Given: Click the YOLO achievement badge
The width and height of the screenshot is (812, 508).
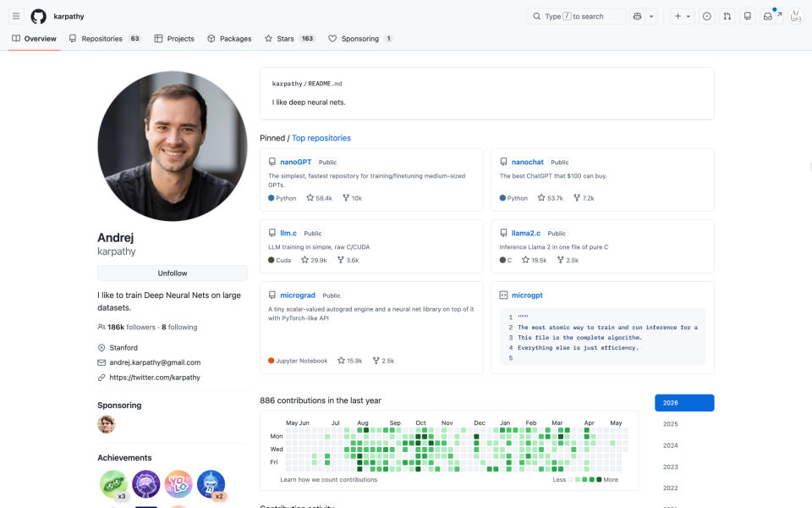Looking at the screenshot, I should tap(178, 484).
